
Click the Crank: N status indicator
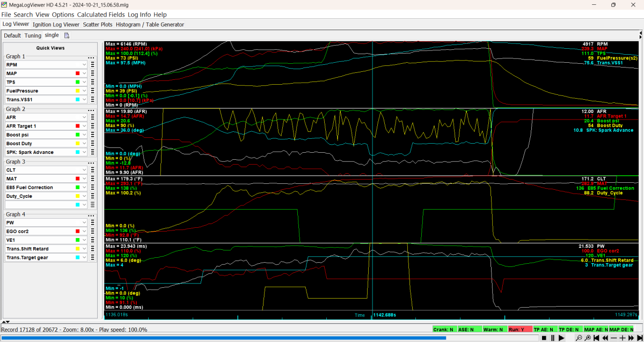[444, 329]
